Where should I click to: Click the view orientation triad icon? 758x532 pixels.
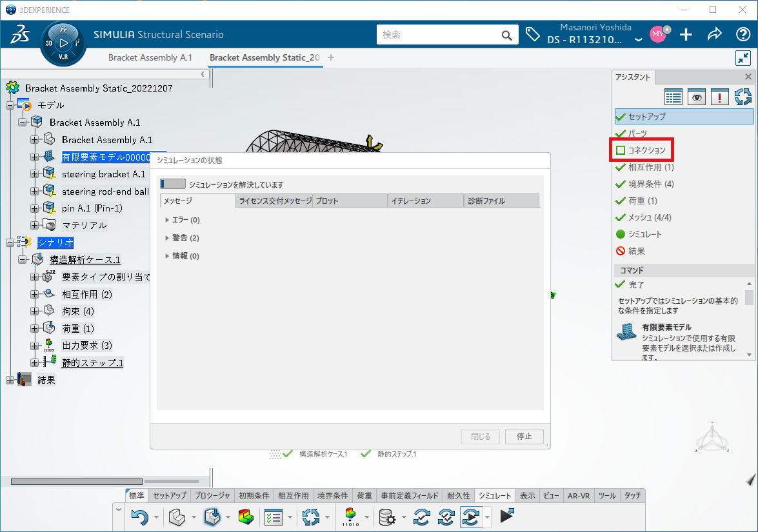[712, 438]
